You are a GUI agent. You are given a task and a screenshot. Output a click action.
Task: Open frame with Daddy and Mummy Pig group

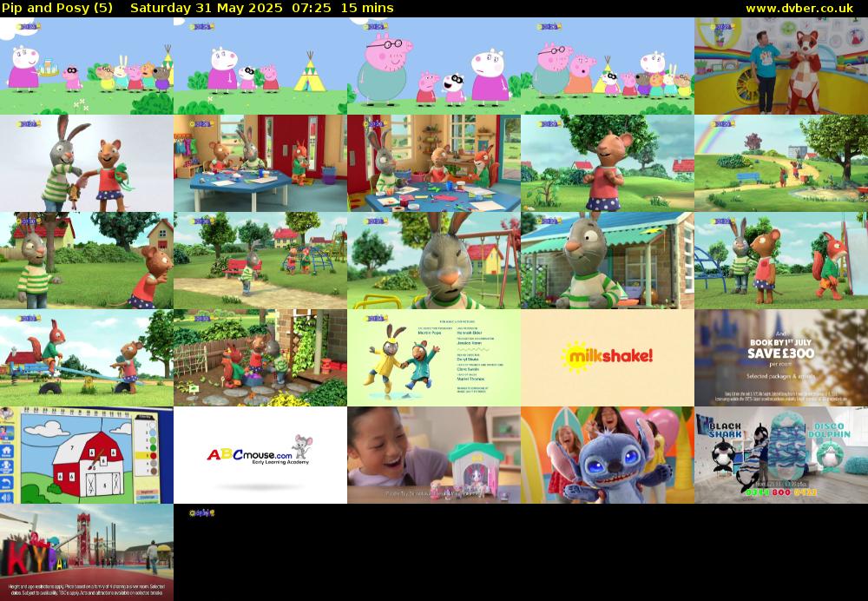608,66
